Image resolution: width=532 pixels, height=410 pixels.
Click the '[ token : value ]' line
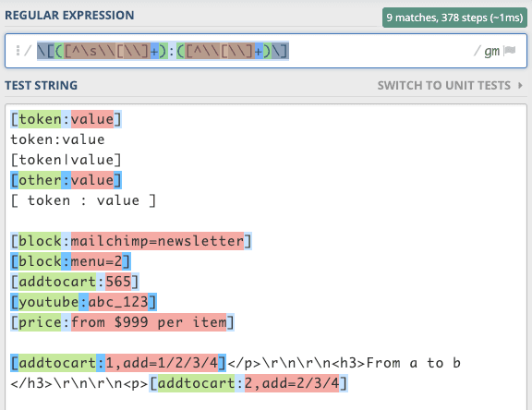(83, 200)
